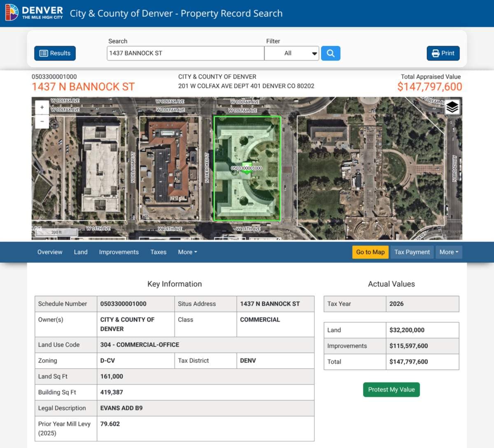Screen dimensions: 494x448
Task: Click the Prior Year Mill Levy 79.602
Action: tap(110, 424)
